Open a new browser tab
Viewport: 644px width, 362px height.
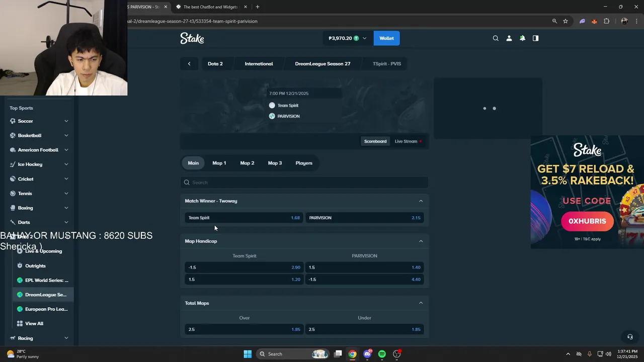click(258, 7)
